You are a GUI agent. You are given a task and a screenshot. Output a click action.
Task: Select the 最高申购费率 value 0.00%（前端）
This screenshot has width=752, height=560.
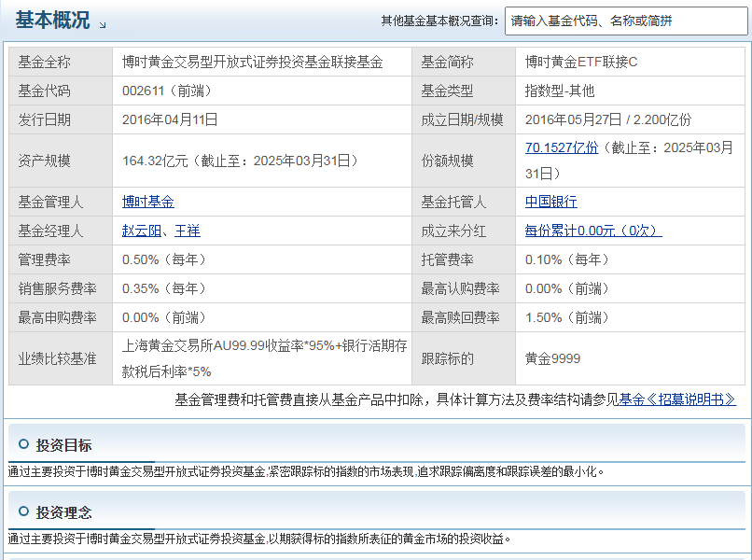[164, 317]
